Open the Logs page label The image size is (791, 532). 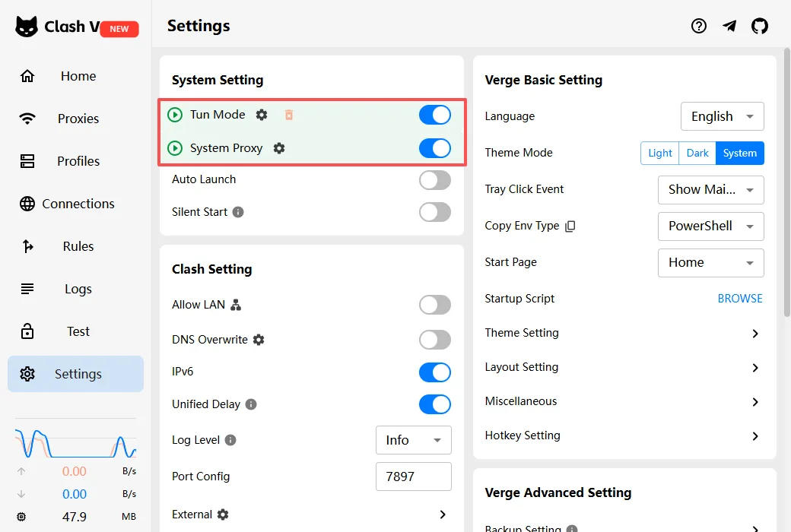[78, 289]
